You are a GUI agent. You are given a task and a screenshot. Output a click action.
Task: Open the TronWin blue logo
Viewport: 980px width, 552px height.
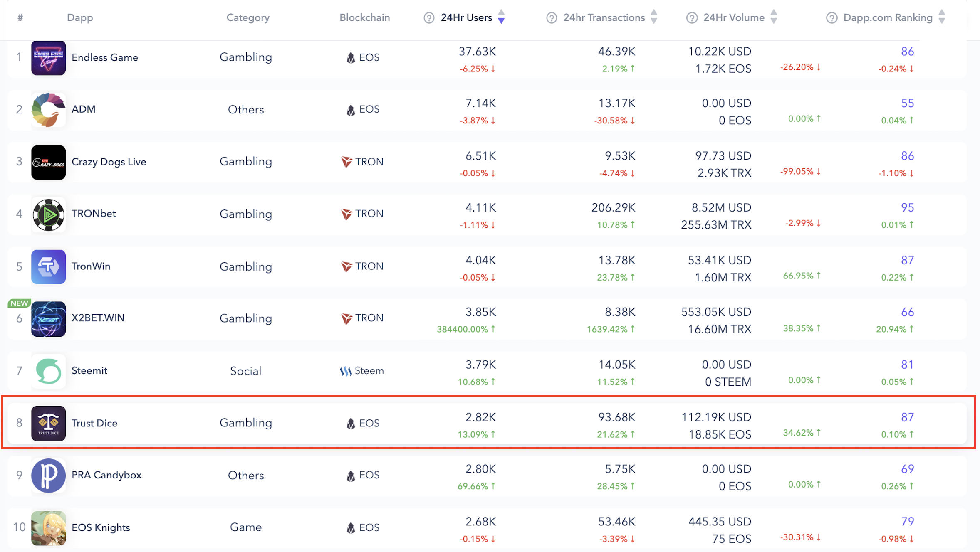[48, 267]
